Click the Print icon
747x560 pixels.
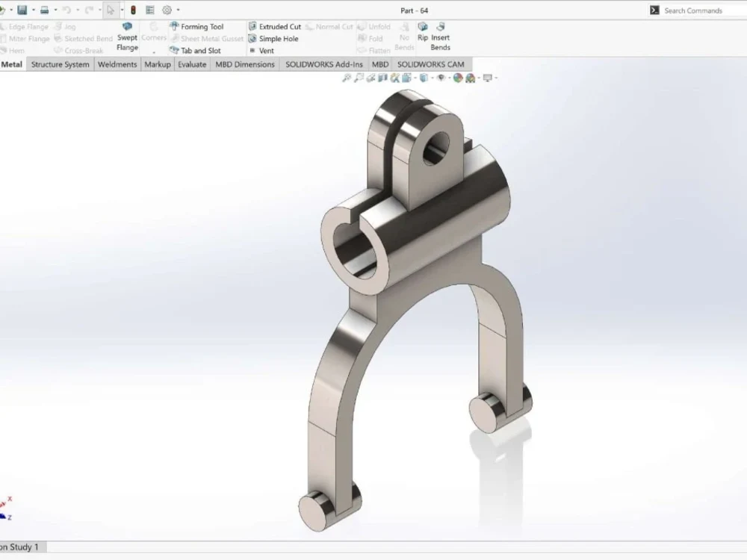point(44,10)
